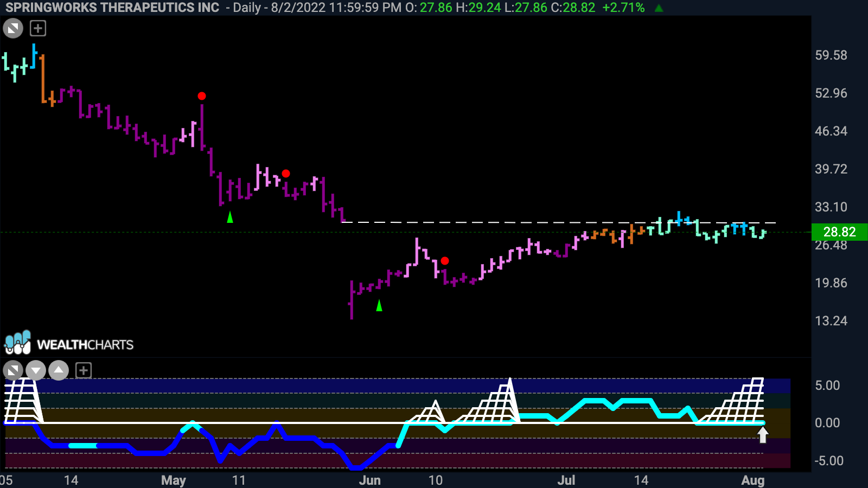
Task: Click the 5.00 indicator axis label
Action: [x=827, y=386]
